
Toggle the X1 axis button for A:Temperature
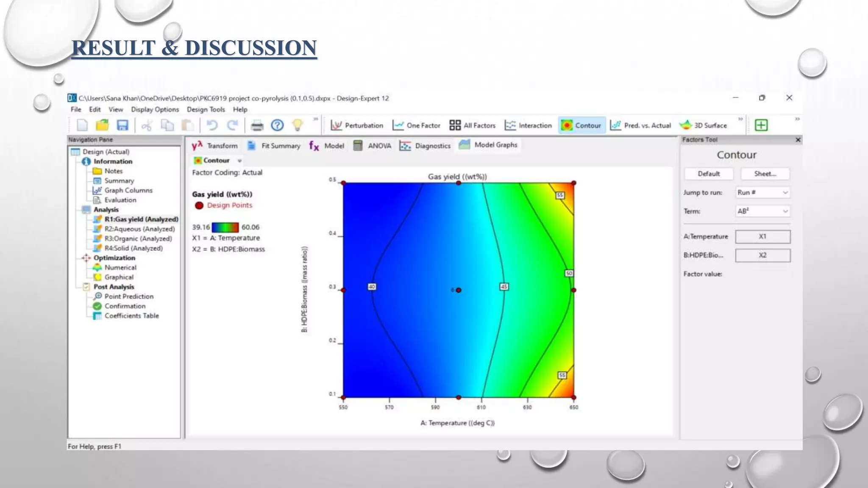(762, 237)
